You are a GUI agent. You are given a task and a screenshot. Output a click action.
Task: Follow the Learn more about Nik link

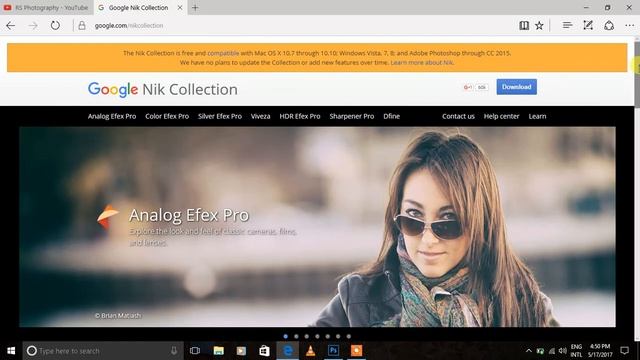422,62
